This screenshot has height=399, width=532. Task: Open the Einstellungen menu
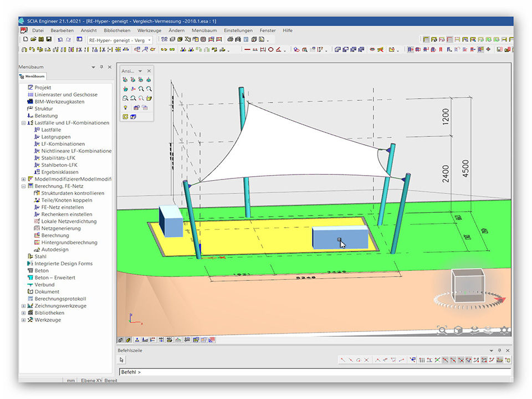click(x=238, y=30)
